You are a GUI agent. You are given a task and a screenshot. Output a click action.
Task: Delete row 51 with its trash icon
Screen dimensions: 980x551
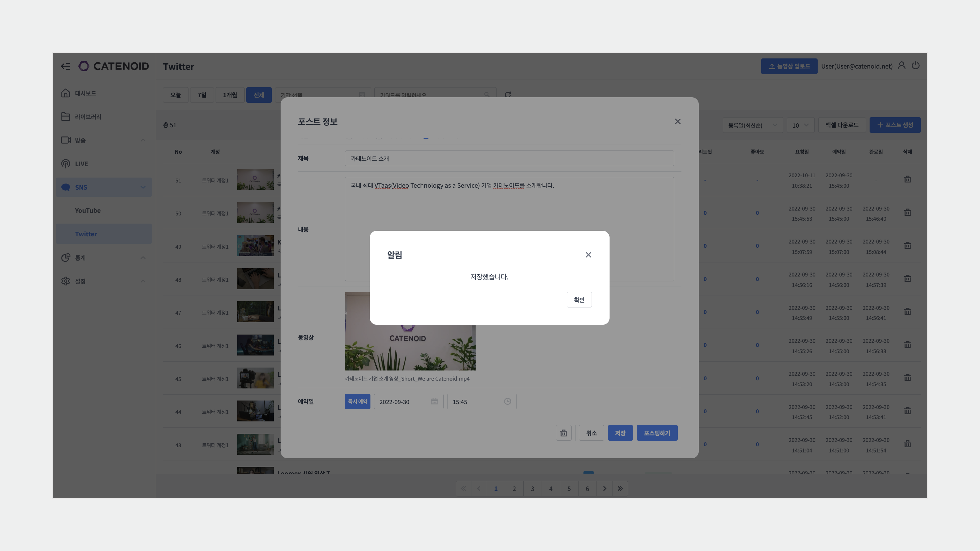[x=907, y=180]
